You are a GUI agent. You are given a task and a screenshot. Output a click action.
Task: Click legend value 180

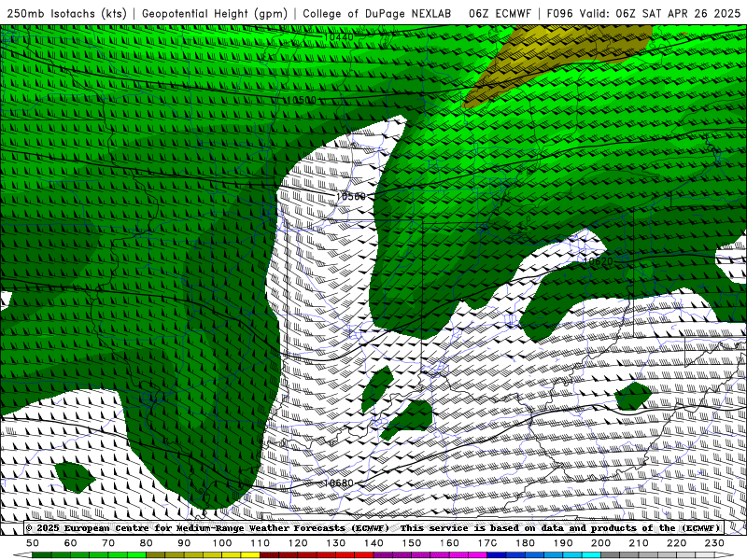(x=525, y=543)
